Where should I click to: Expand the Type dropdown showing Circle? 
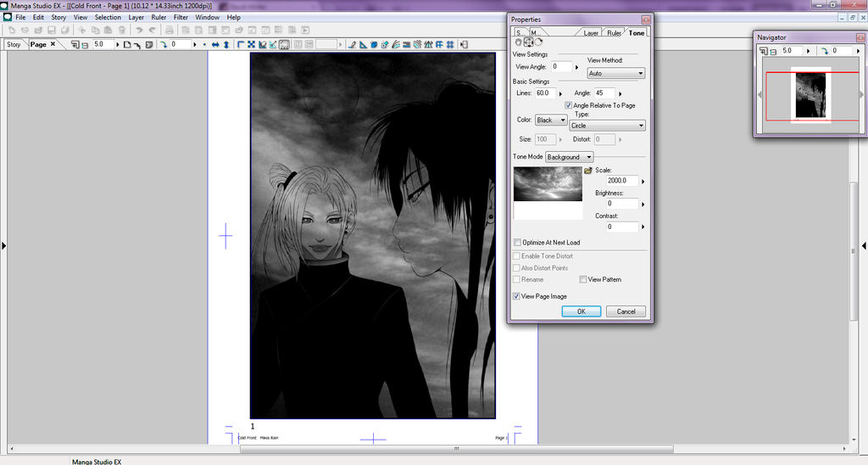point(608,126)
